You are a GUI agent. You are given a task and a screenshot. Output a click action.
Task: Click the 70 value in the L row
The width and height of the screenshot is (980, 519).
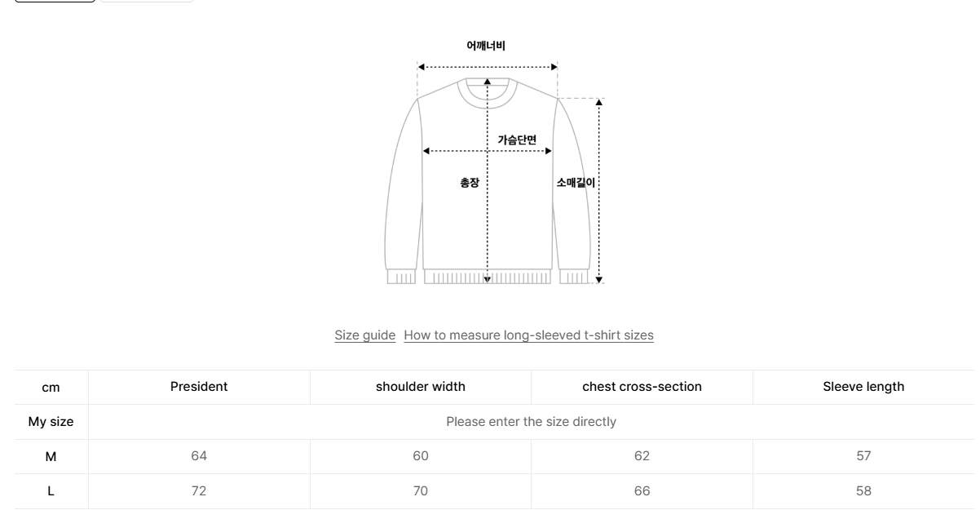(420, 490)
